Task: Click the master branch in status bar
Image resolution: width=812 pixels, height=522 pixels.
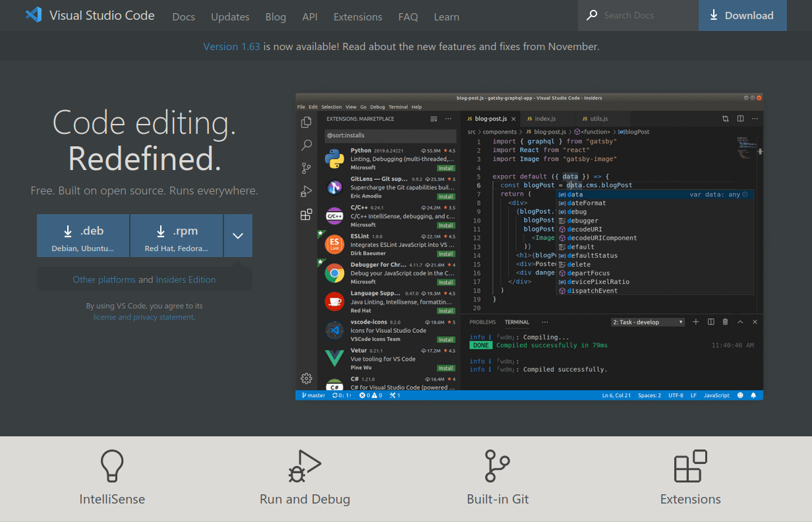Action: tap(313, 395)
